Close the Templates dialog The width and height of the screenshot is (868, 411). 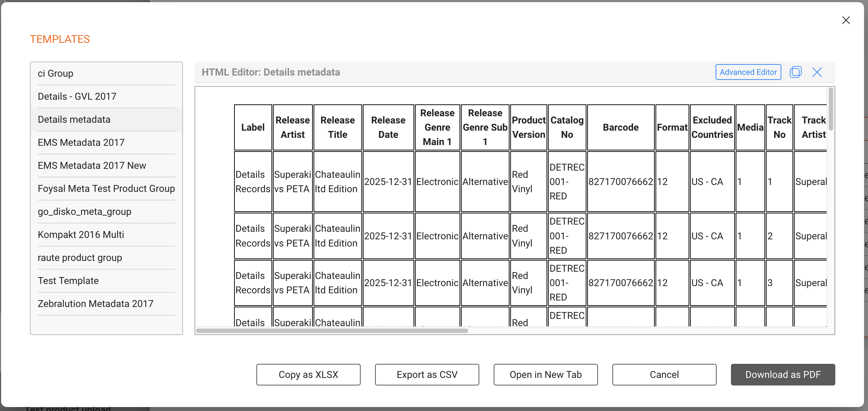pyautogui.click(x=846, y=20)
